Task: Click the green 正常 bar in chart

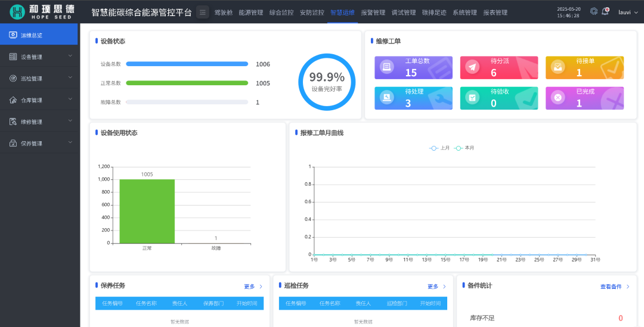Action: tap(147, 211)
